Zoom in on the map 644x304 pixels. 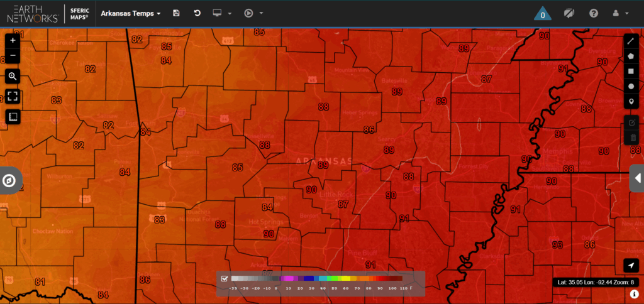pyautogui.click(x=13, y=40)
